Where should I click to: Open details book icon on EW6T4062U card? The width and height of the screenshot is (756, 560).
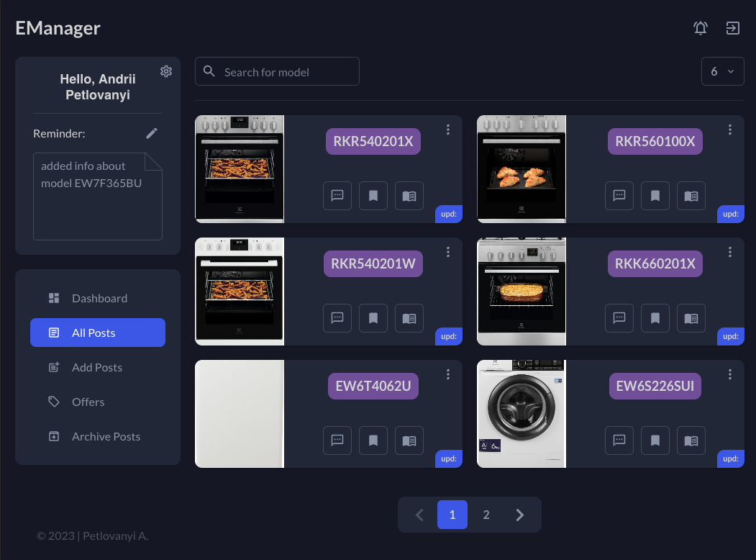pyautogui.click(x=409, y=441)
